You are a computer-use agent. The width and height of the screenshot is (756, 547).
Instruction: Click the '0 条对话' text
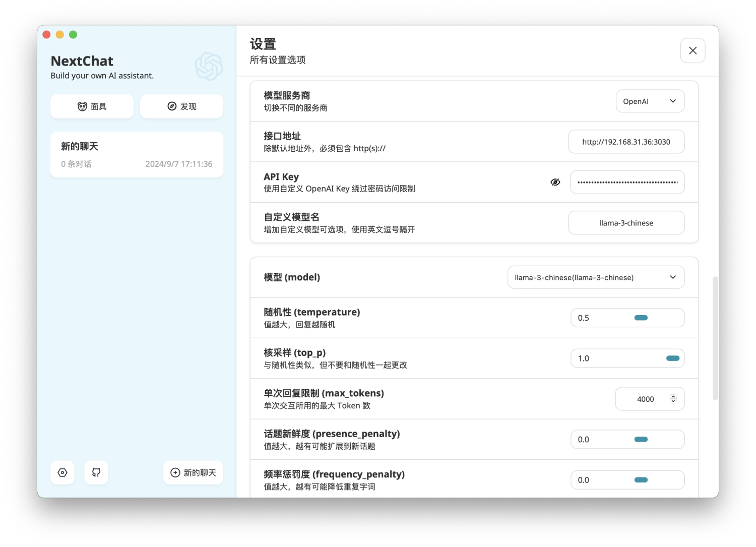click(76, 164)
